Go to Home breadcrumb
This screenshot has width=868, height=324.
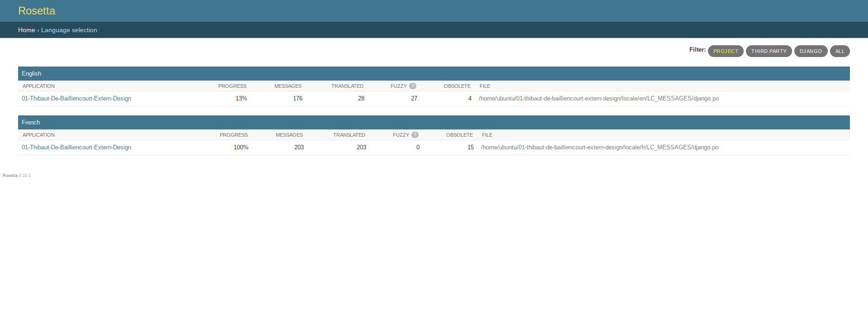click(x=26, y=30)
